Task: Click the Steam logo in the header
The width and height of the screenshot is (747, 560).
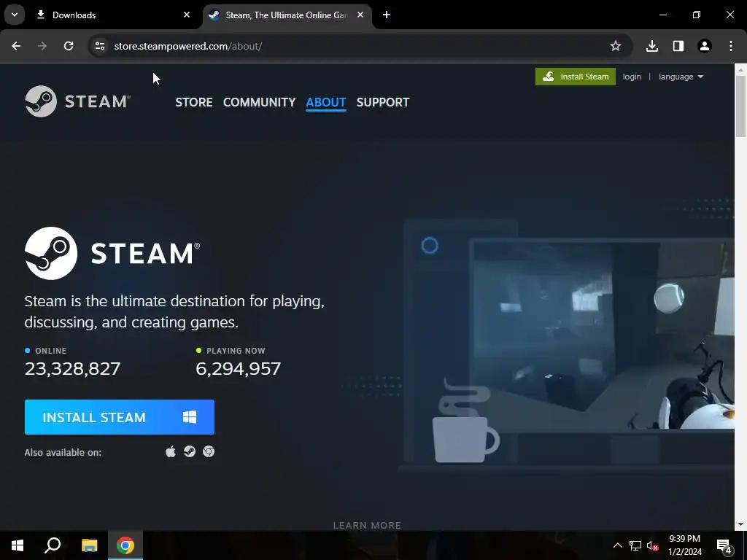Action: point(77,101)
